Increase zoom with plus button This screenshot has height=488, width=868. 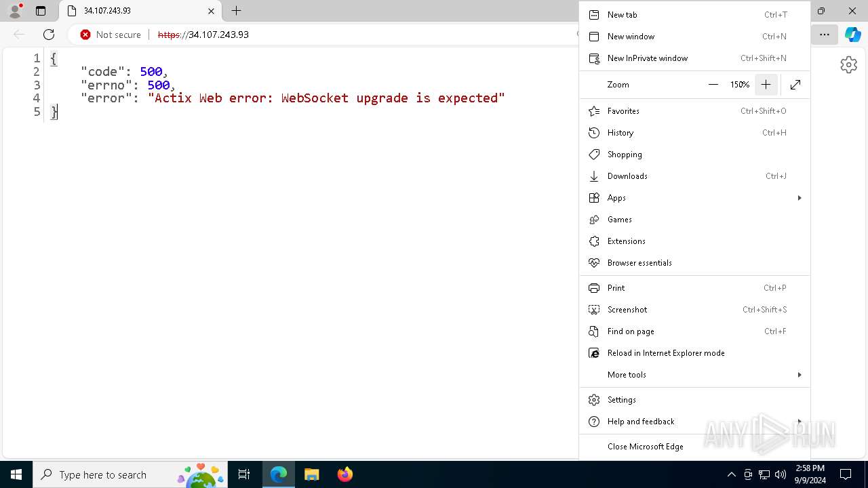point(766,85)
